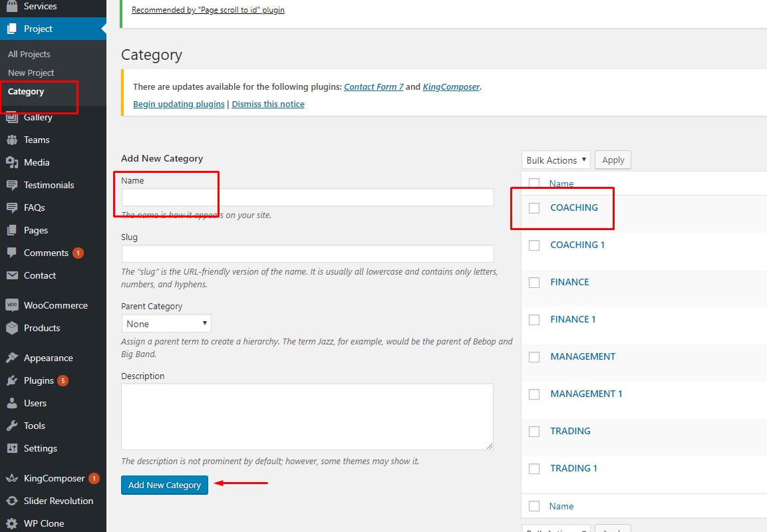Click the Testimonials icon in the sidebar
767x532 pixels.
pos(12,185)
